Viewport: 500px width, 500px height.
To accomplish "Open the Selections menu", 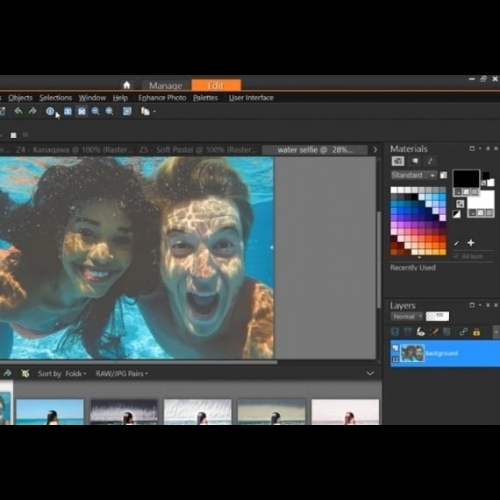I will click(56, 98).
